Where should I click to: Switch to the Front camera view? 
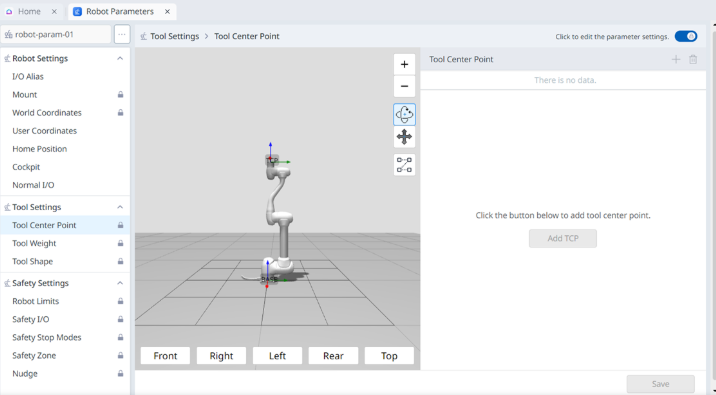coord(165,356)
